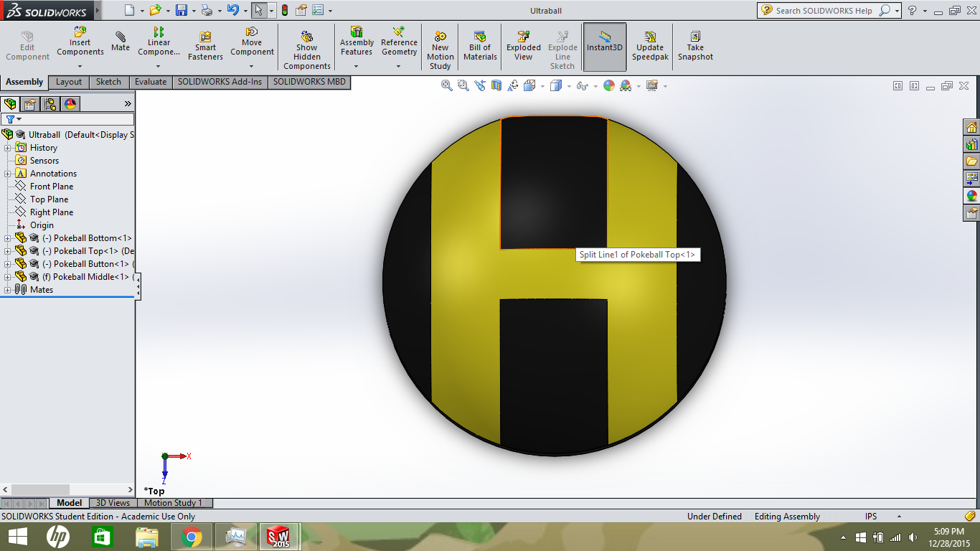The image size is (980, 551).
Task: Click Show Hidden Components
Action: (x=307, y=50)
